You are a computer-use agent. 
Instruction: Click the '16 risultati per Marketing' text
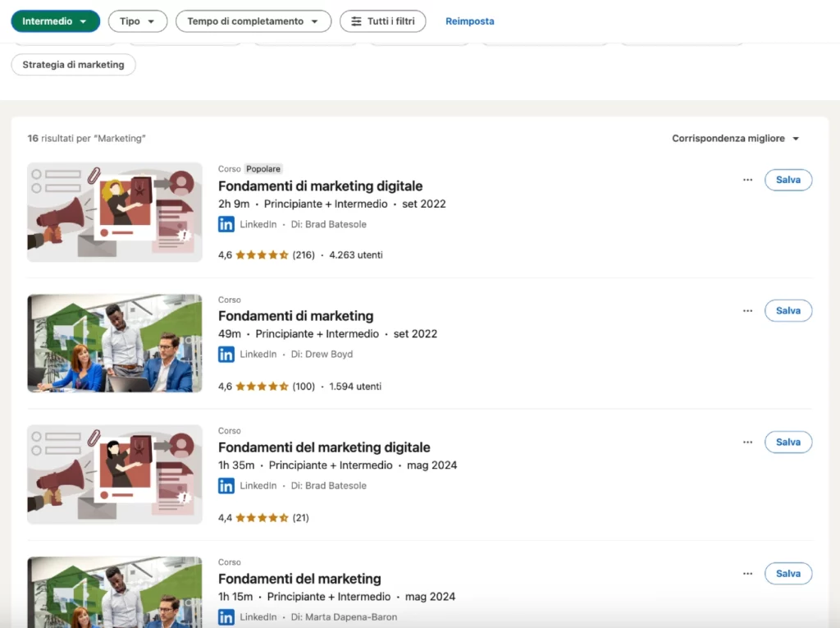86,139
